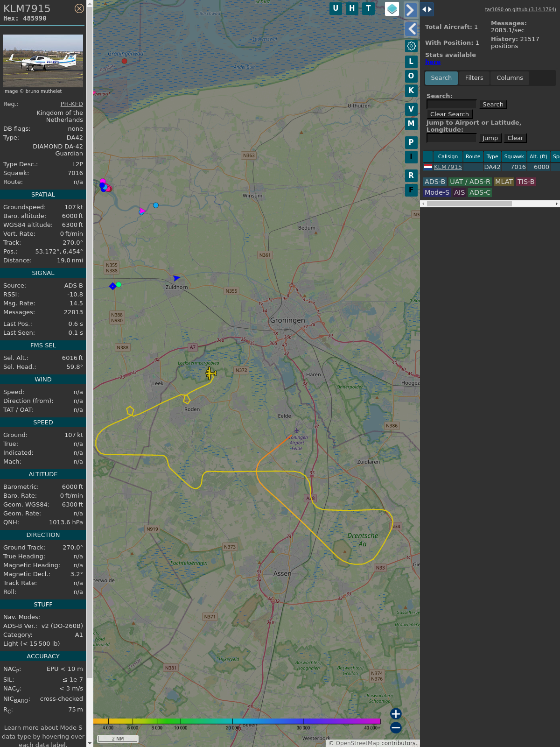Toggle the U map button
Screen dimensions: 560x747
[336, 8]
